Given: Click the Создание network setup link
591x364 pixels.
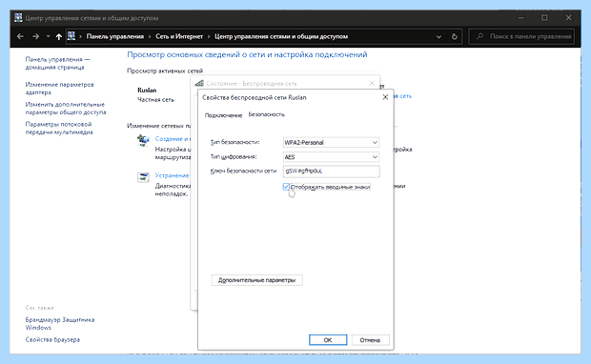Looking at the screenshot, I should tap(173, 139).
